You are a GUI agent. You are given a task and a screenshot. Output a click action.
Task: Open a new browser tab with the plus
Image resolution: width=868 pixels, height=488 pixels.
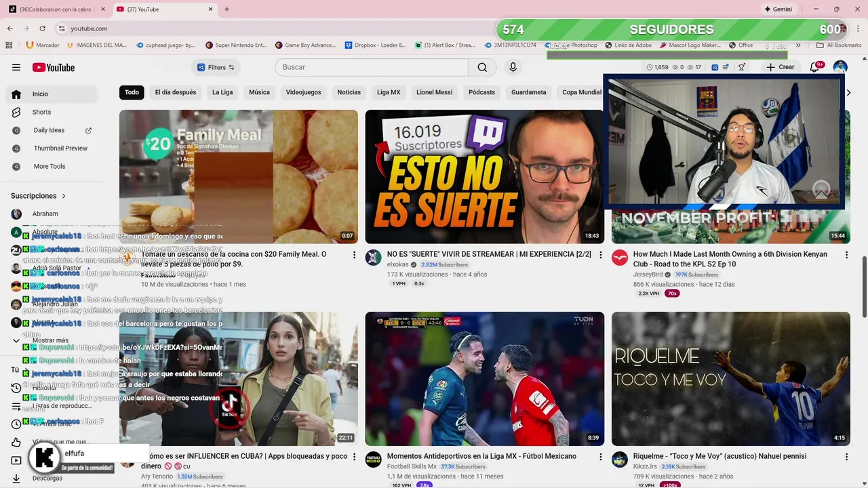[x=226, y=9]
